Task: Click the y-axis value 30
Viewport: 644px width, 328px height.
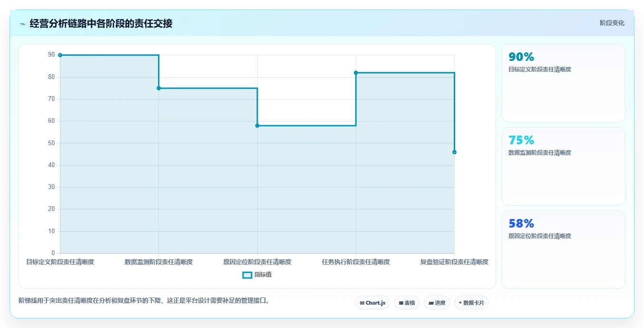Action: 51,187
